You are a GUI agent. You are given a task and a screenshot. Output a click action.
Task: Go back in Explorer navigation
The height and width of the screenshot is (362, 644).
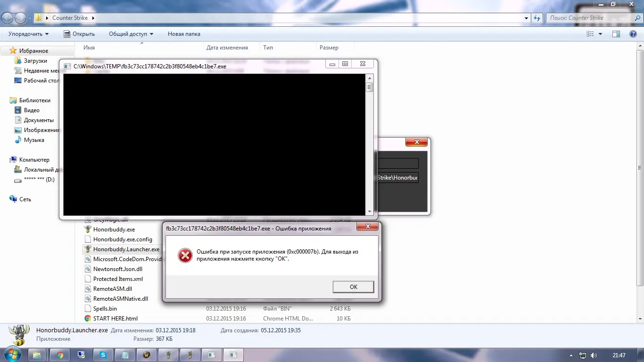[7, 18]
